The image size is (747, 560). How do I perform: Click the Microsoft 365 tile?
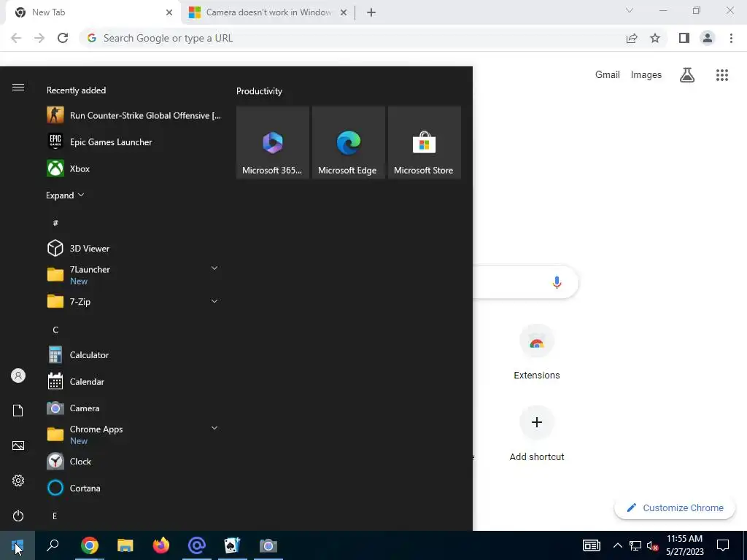[273, 142]
